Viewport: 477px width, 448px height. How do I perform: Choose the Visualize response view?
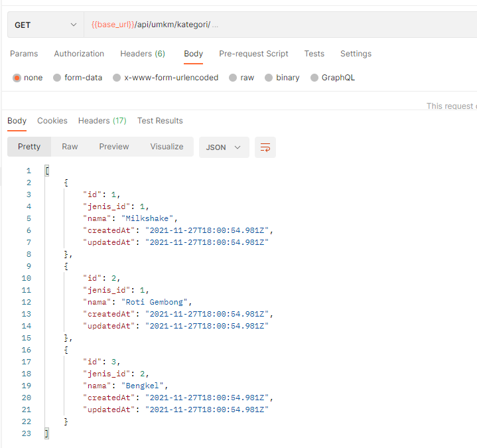pos(167,147)
